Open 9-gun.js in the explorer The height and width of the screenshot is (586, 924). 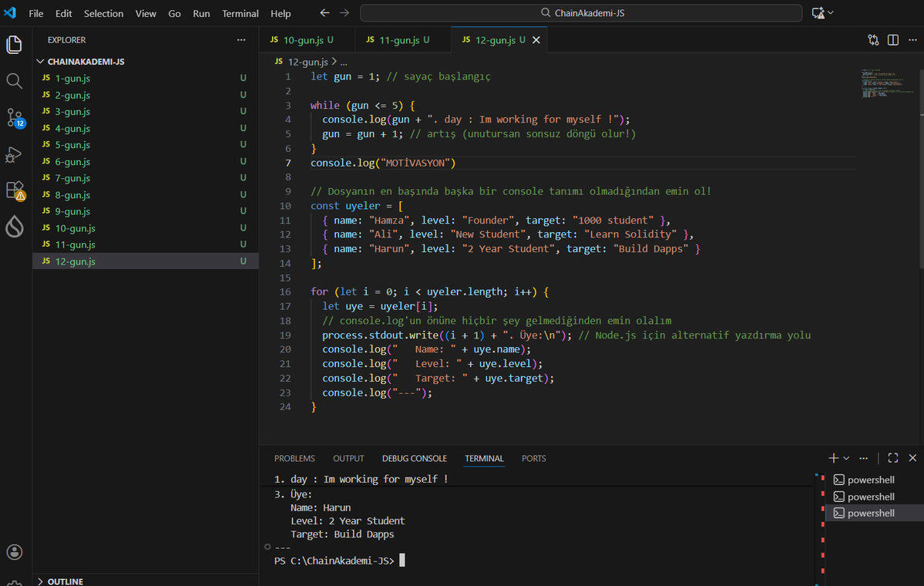146,211
